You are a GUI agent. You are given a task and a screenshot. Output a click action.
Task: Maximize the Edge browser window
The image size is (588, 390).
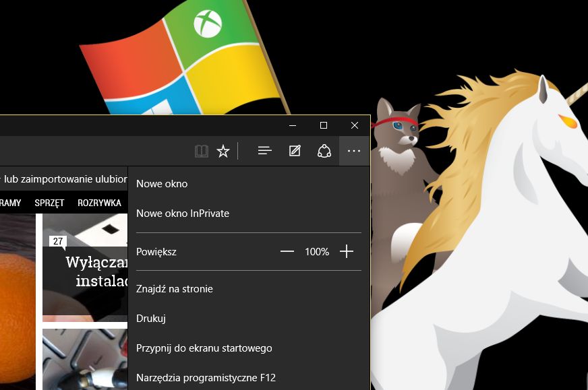click(x=324, y=125)
